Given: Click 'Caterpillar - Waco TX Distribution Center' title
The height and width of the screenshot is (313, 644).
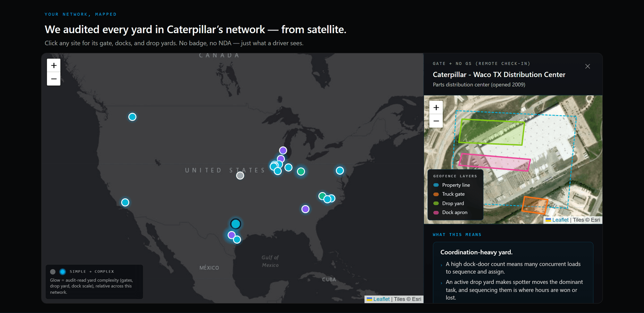Looking at the screenshot, I should click(x=499, y=75).
